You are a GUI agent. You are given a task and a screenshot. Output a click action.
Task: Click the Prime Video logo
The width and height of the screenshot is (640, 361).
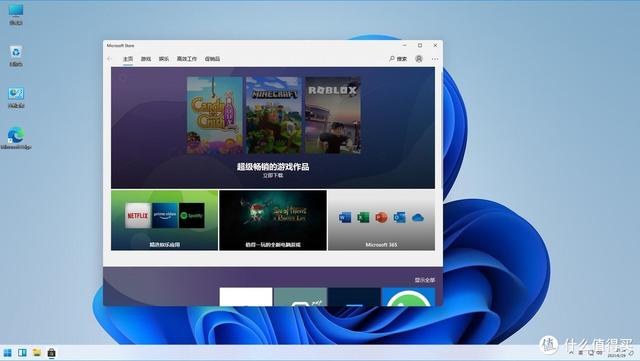click(165, 215)
